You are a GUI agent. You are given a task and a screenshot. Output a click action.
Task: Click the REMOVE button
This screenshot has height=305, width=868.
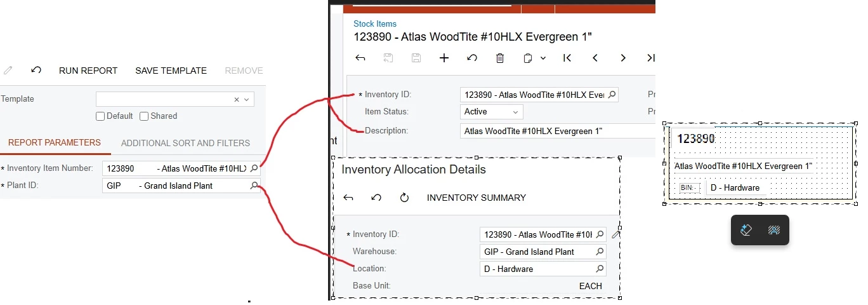point(244,71)
